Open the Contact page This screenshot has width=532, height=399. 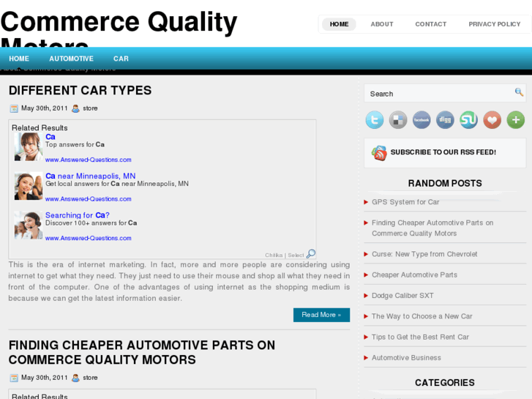(x=431, y=24)
